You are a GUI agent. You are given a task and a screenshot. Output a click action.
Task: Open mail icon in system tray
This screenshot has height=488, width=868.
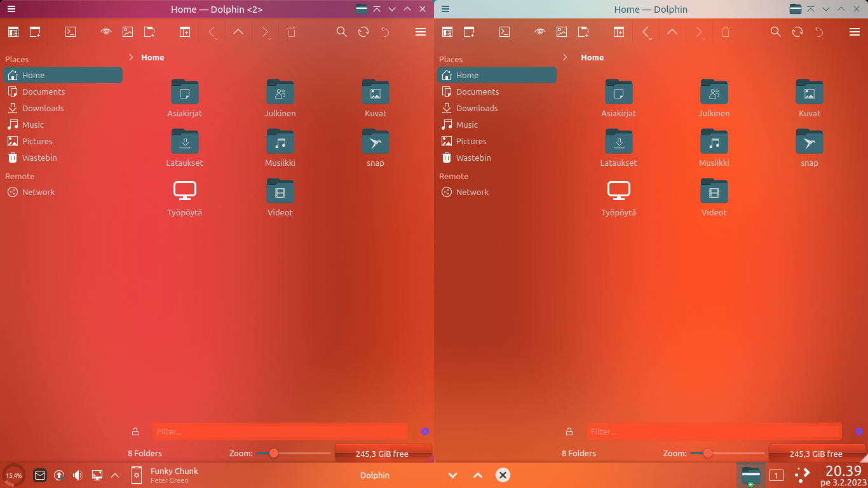point(40,475)
